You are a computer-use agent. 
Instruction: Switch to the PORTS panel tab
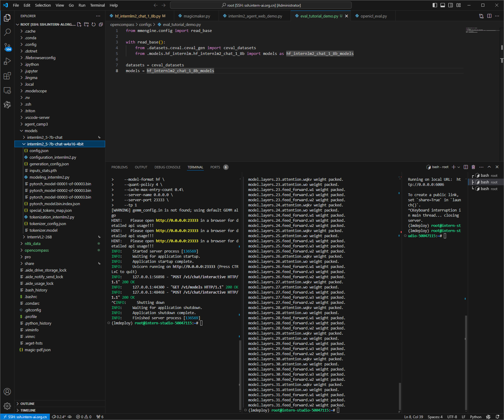[219, 167]
